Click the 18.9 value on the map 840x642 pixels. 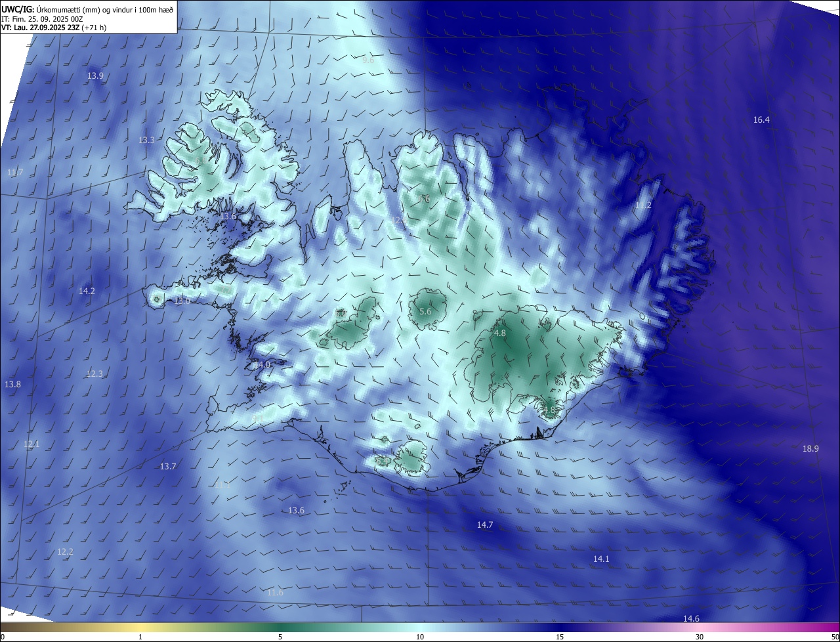tap(810, 449)
